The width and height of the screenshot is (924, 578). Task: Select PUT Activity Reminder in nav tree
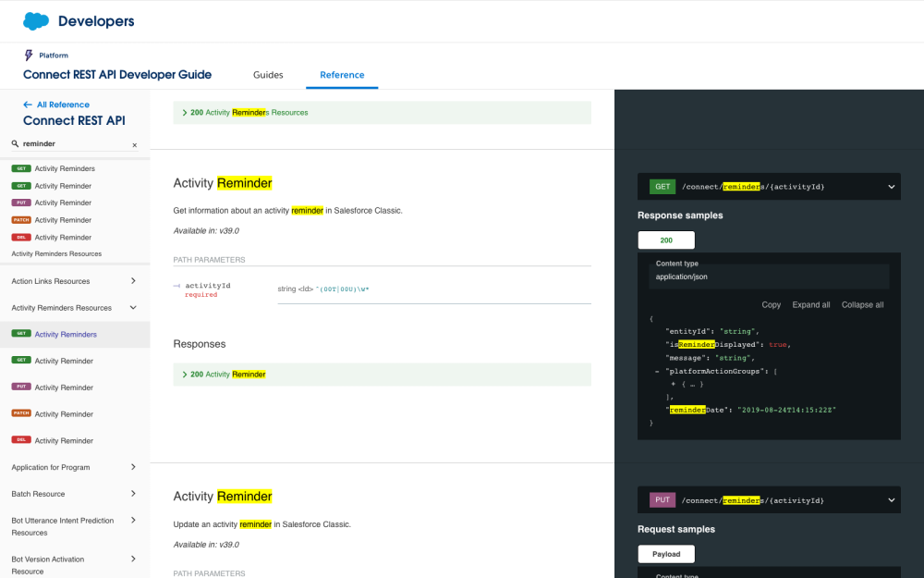(x=74, y=387)
